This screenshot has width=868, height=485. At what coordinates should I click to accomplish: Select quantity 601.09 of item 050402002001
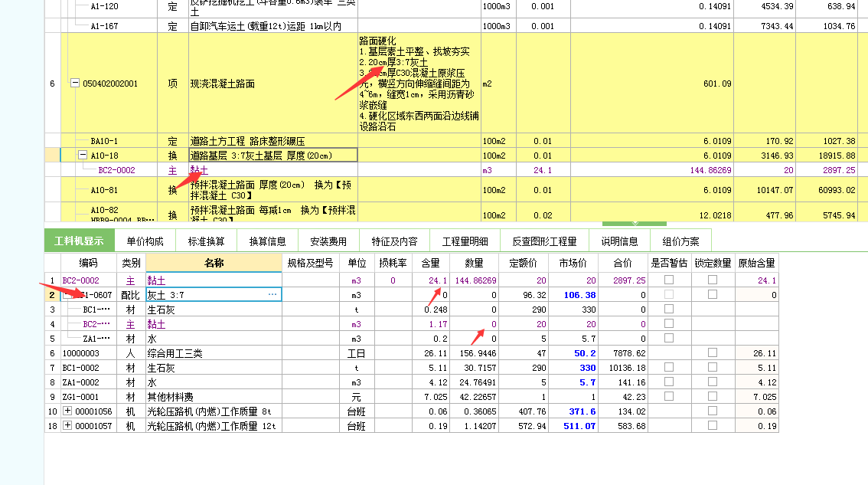(651, 84)
